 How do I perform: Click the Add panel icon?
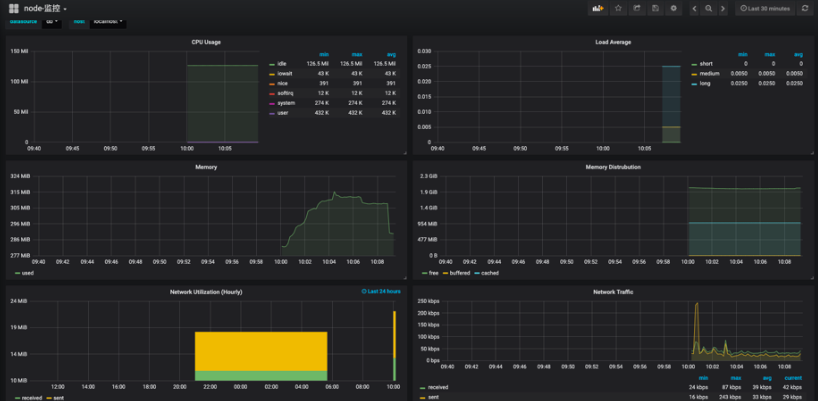[598, 8]
